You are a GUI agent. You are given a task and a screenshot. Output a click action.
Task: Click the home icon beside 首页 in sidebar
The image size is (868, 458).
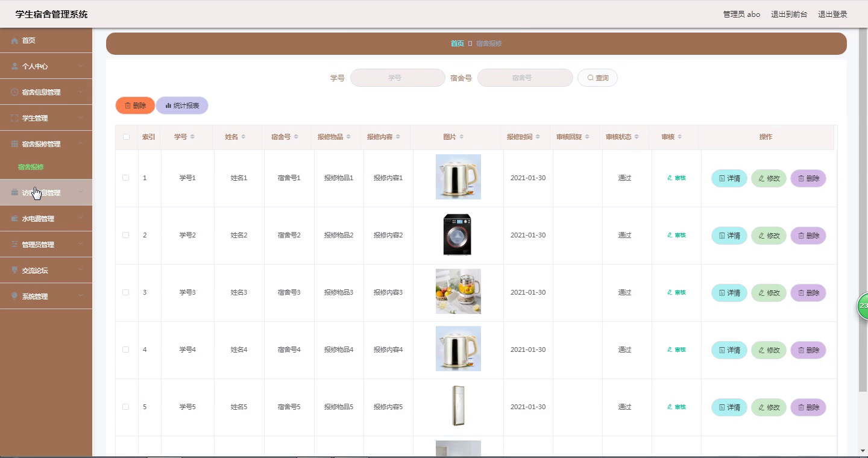coord(15,40)
